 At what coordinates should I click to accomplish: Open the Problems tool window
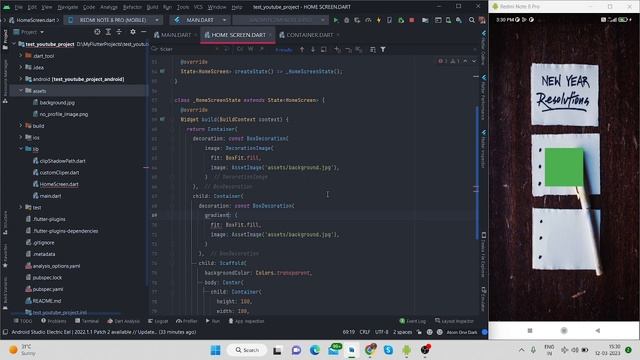pos(53,321)
